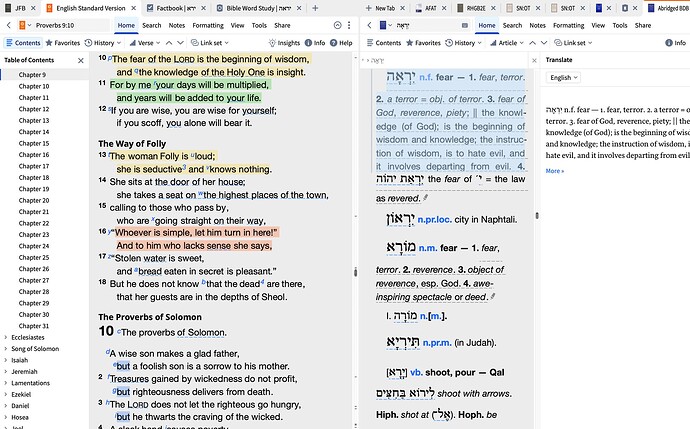Open the Formatting menu in the ESV panel
The width and height of the screenshot is (690, 429).
tap(208, 26)
